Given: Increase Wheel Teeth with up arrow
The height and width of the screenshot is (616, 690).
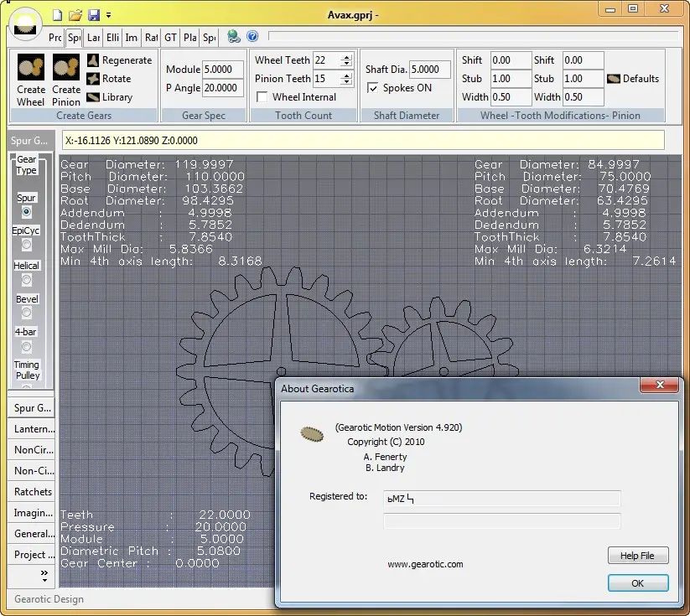Looking at the screenshot, I should click(347, 56).
